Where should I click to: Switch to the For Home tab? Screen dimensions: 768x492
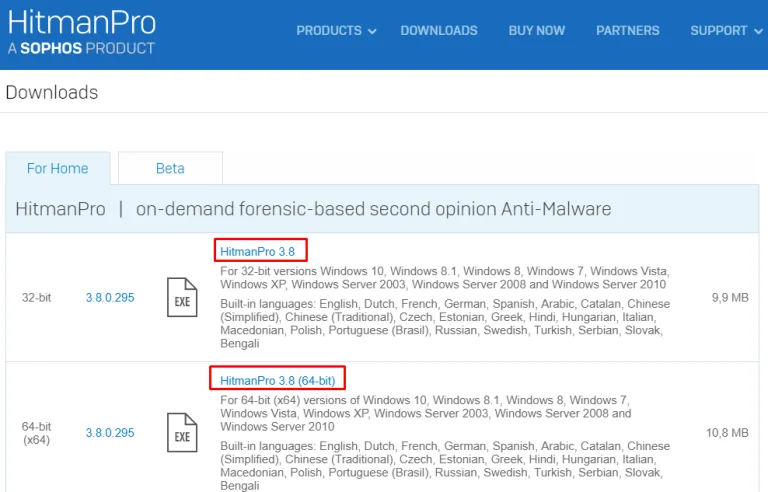(x=58, y=168)
